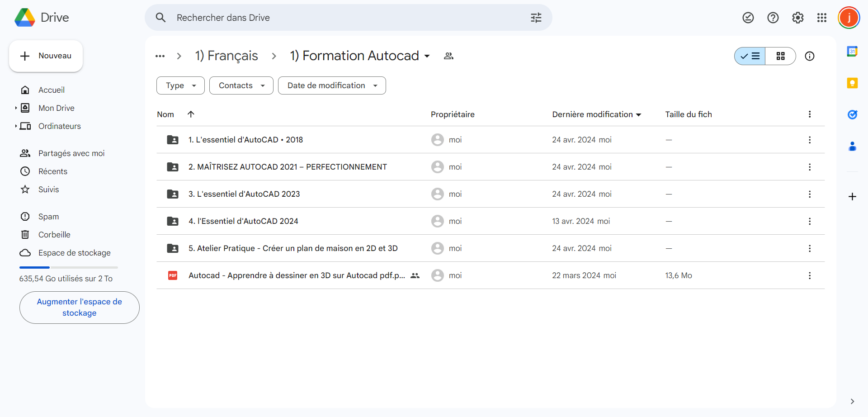Open the account profile avatar
Screen dimensions: 868x417
(x=849, y=18)
